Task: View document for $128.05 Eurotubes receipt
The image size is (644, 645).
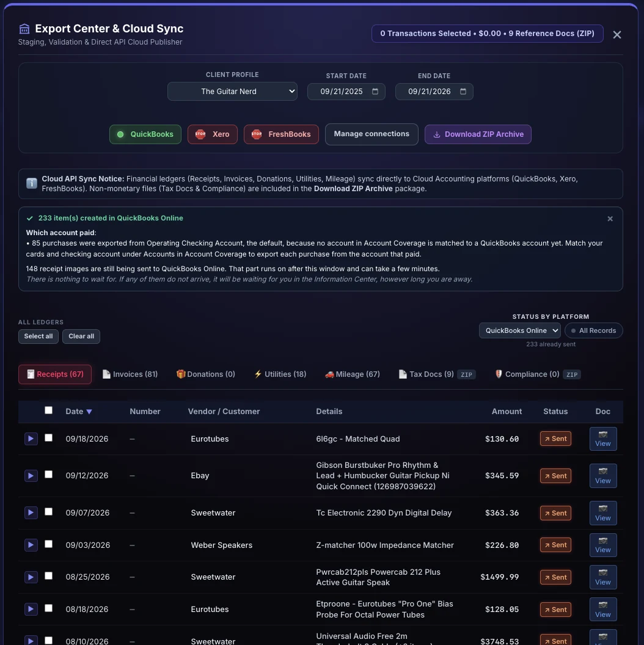Action: click(603, 609)
